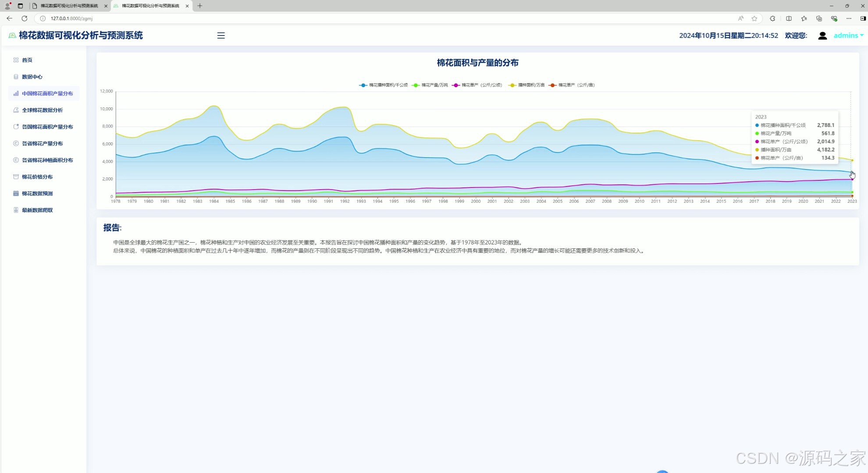Click the user avatar next to admins
The image size is (868, 473).
pyautogui.click(x=822, y=35)
